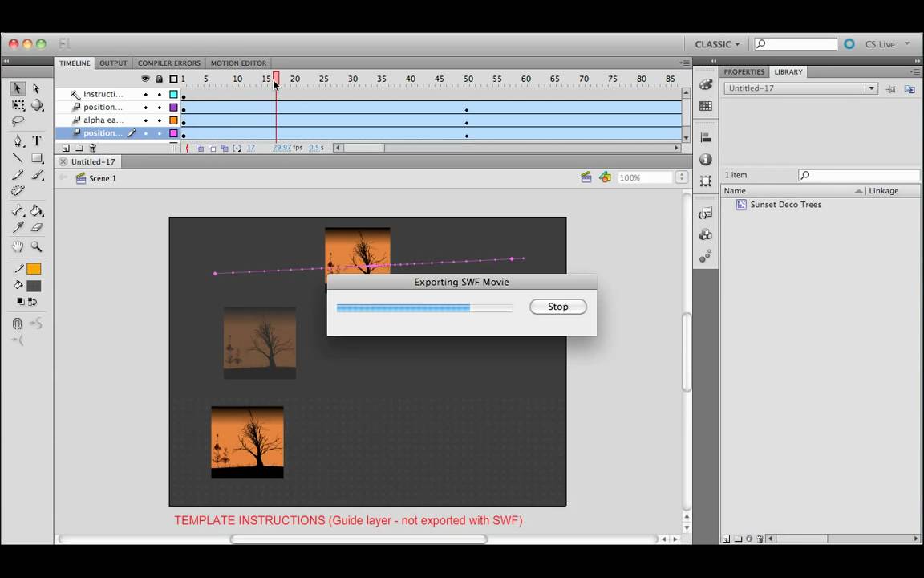This screenshot has height=578, width=924.
Task: Select the Lasso tool
Action: point(18,121)
